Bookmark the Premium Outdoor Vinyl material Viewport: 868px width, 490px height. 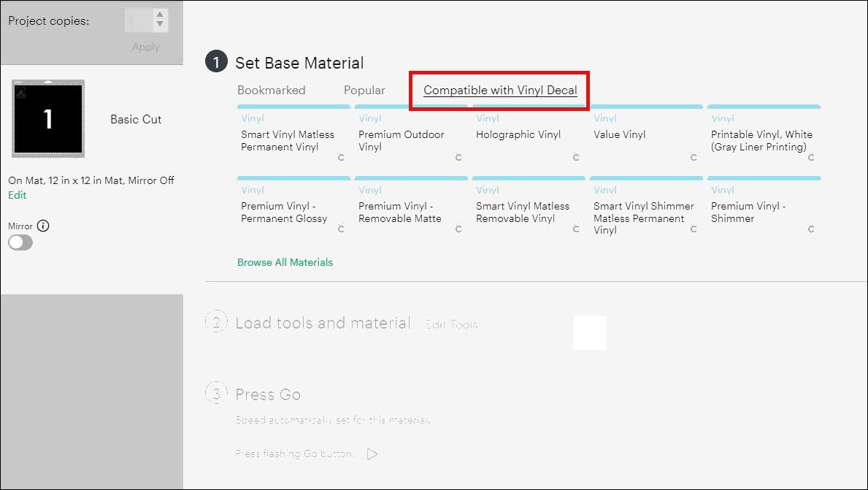click(x=458, y=156)
